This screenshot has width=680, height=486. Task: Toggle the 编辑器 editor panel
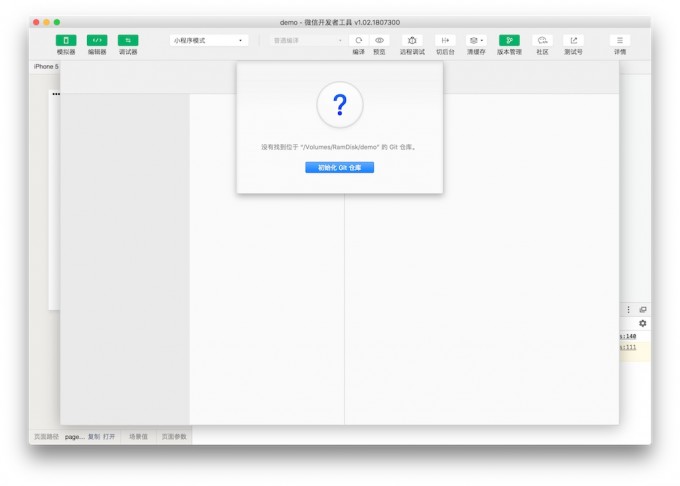97,40
